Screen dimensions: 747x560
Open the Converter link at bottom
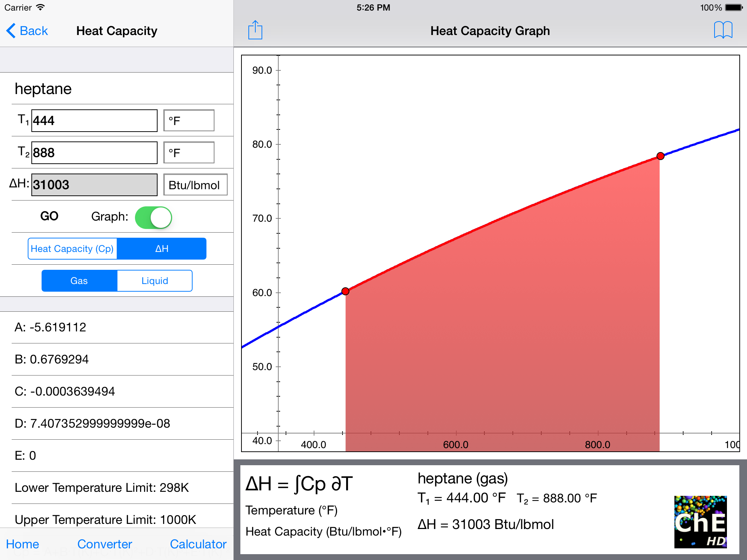[105, 544]
